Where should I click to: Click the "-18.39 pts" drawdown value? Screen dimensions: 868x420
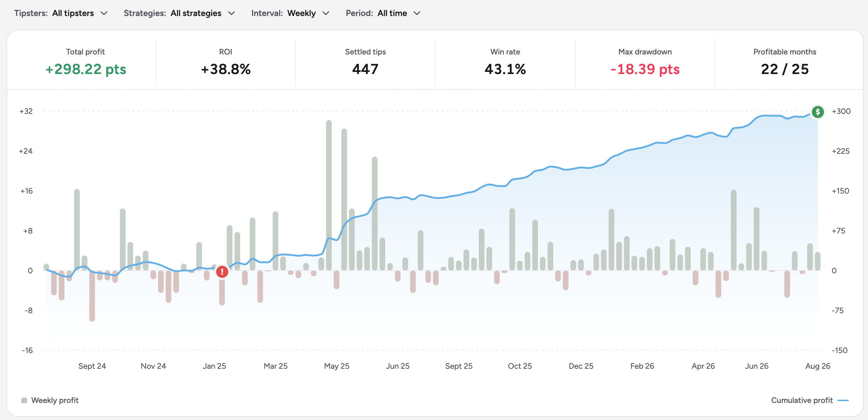click(645, 69)
